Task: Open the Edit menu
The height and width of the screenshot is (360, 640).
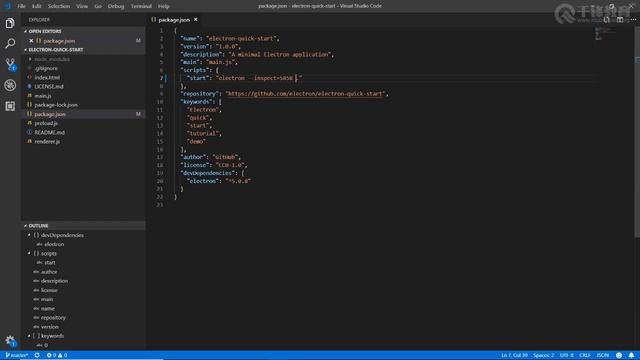Action: click(37, 6)
